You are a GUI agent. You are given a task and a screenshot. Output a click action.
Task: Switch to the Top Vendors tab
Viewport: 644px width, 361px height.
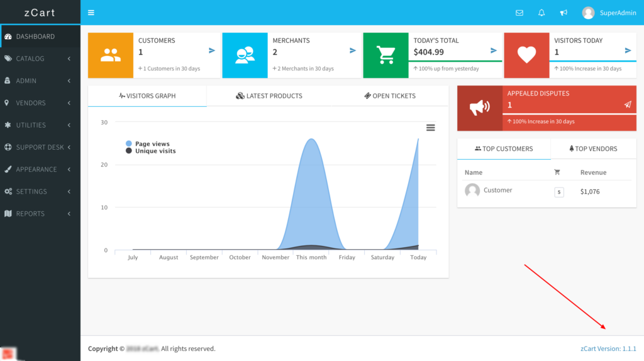593,149
